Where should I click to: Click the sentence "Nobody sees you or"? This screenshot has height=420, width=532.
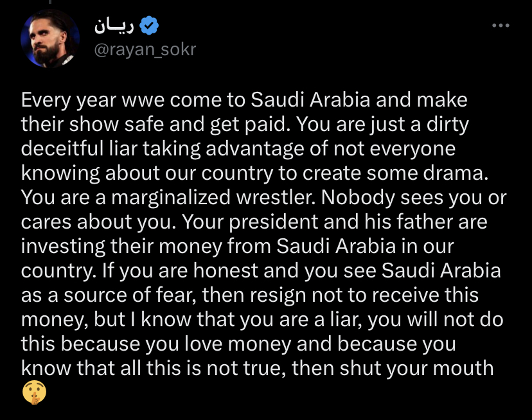coord(414,198)
